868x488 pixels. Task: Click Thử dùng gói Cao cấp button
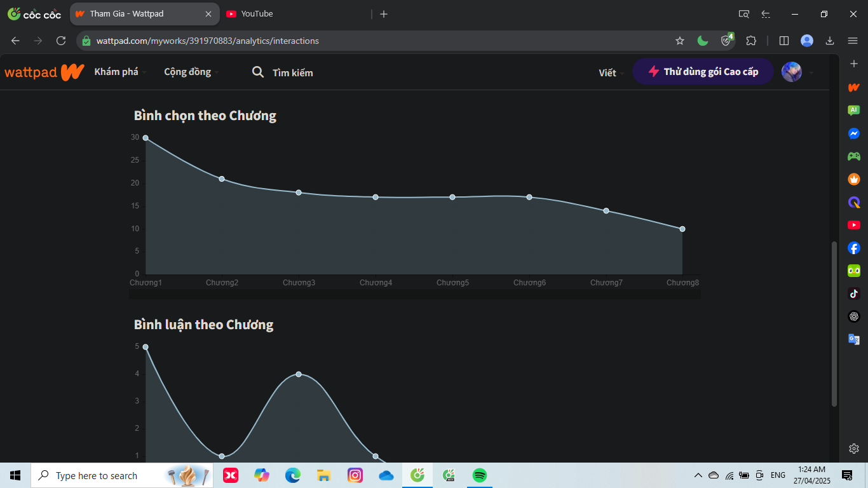click(703, 72)
